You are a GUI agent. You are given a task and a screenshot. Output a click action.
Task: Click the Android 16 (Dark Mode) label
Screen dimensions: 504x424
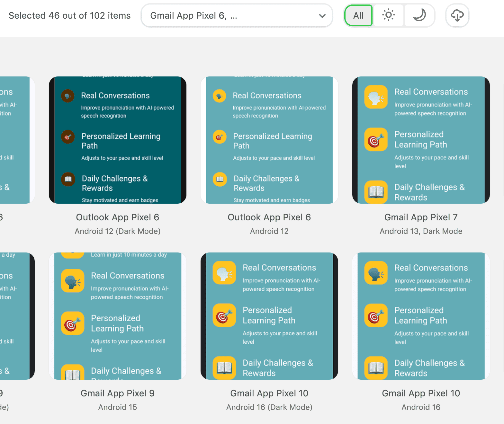269,407
